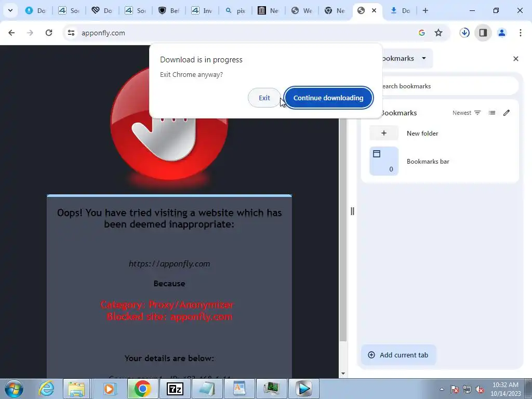The width and height of the screenshot is (532, 399).
Task: Switch to first 'Do' download tab
Action: tap(35, 10)
